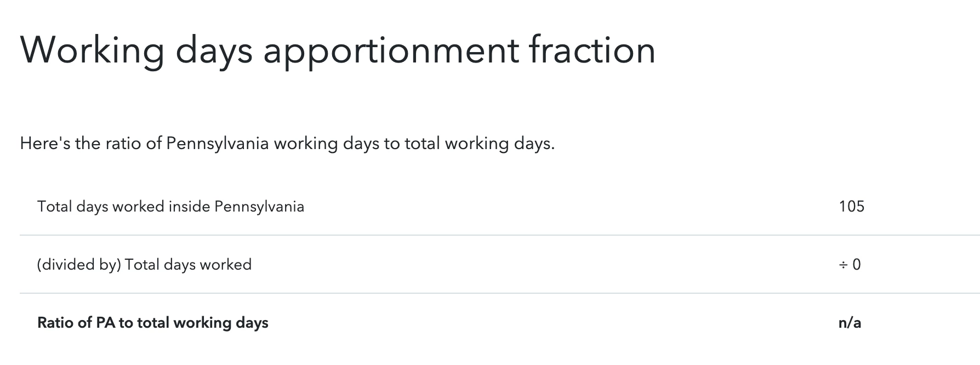Click 'Total days worked' in second row
This screenshot has width=980, height=365.
188,265
